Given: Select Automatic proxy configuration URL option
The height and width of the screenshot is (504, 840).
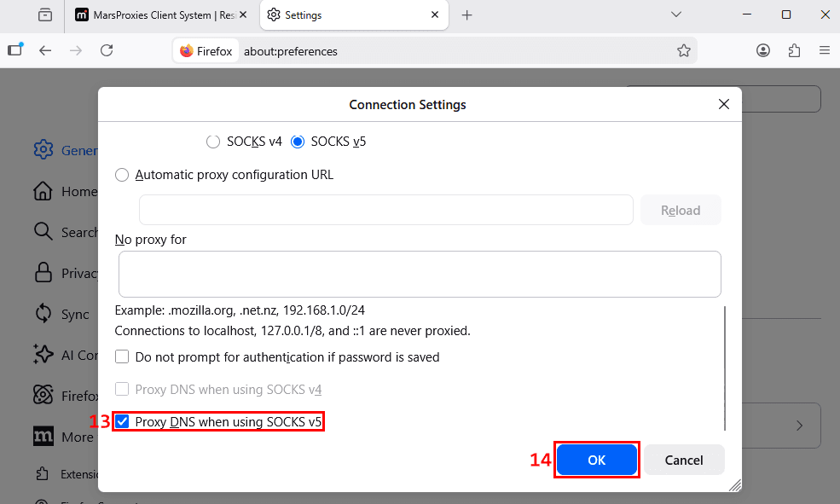Looking at the screenshot, I should tap(122, 175).
